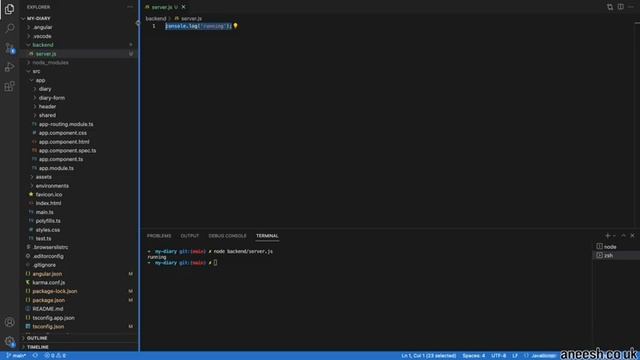Maximize the terminal panel with up chevron
The height and width of the screenshot is (360, 640).
tap(623, 236)
